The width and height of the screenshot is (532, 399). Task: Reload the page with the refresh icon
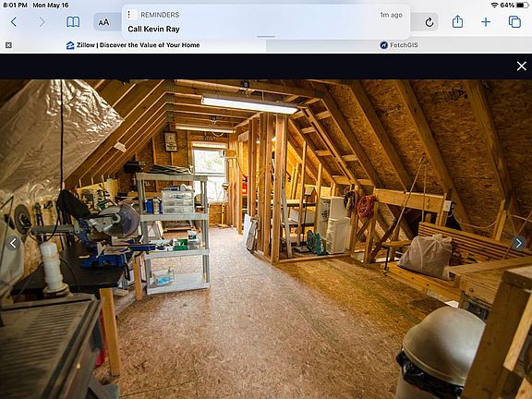(x=429, y=22)
